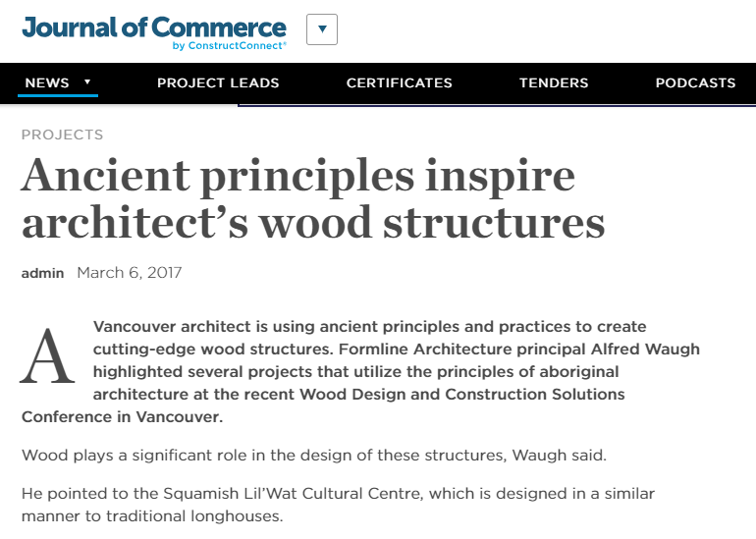Expand the NEWS menu arrow
This screenshot has height=539, width=756.
point(87,82)
